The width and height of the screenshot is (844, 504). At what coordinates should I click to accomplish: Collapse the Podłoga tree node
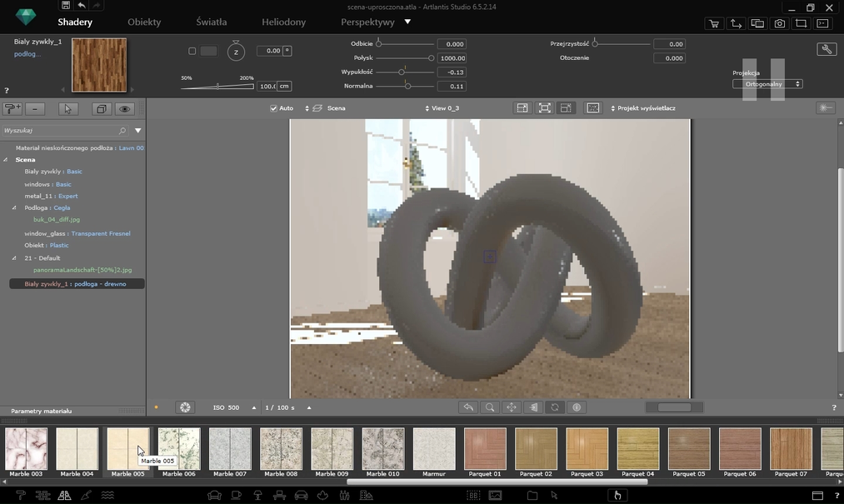click(14, 207)
